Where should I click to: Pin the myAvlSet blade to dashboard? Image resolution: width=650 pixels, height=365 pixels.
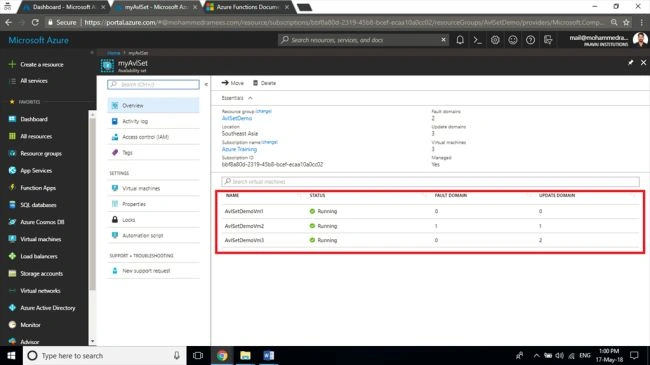tap(631, 63)
